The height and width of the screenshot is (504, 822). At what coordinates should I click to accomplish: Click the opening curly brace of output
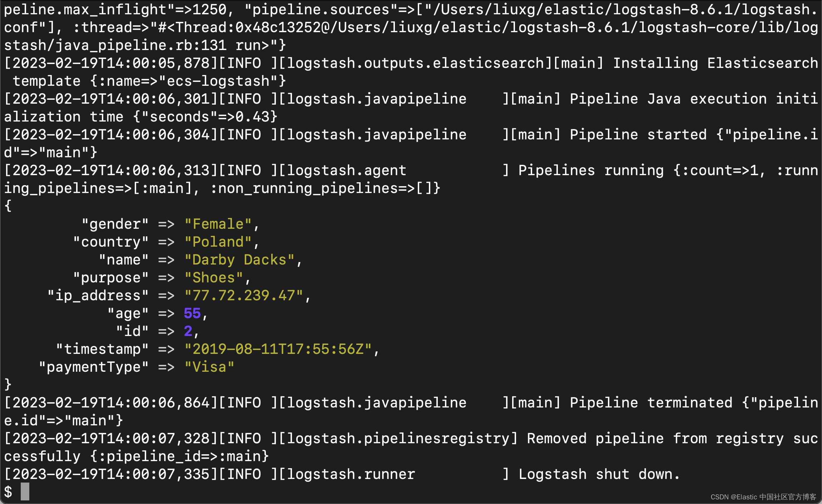point(8,206)
